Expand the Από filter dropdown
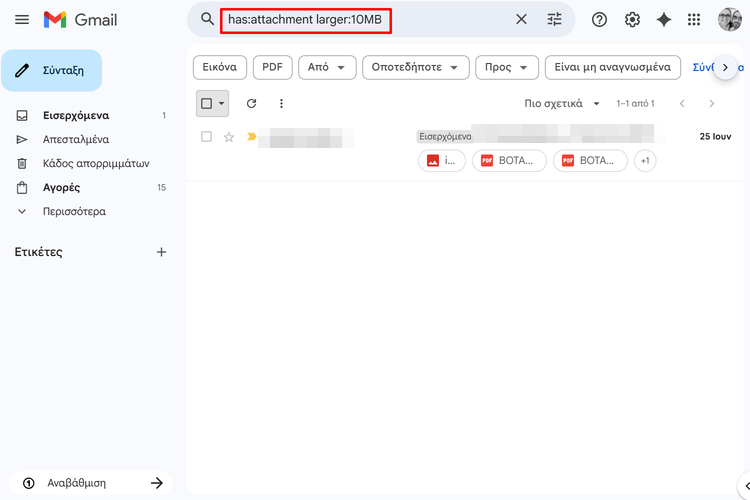The width and height of the screenshot is (750, 500). click(x=327, y=67)
